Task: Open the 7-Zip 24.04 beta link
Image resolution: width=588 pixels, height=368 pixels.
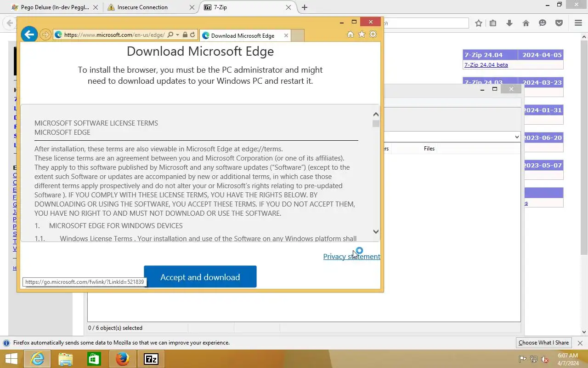Action: [486, 65]
